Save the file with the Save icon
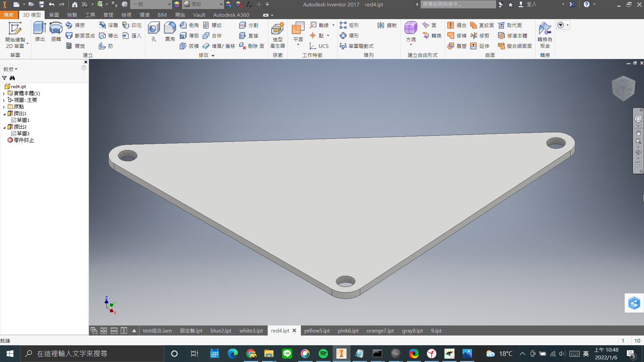The image size is (644, 362). pyautogui.click(x=41, y=4)
